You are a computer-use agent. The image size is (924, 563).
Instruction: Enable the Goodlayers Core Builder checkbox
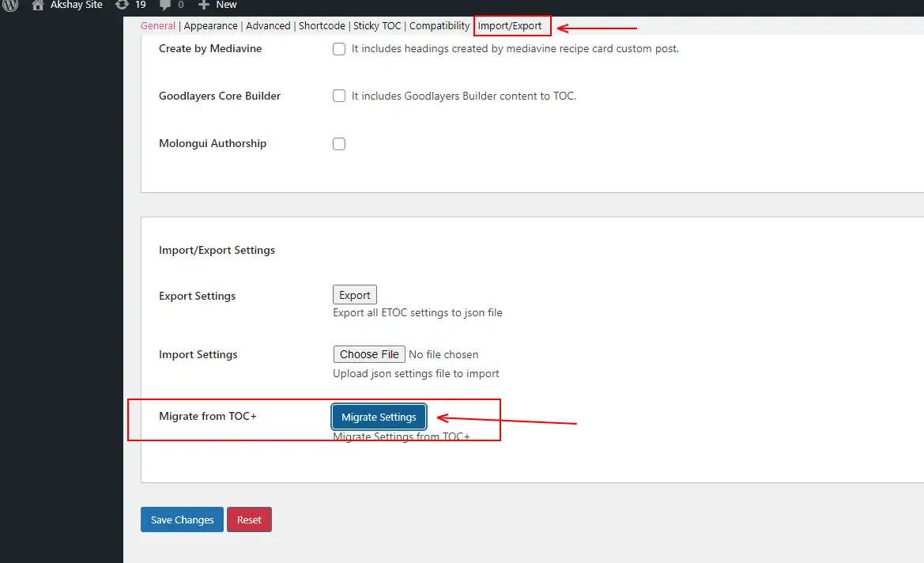(339, 96)
